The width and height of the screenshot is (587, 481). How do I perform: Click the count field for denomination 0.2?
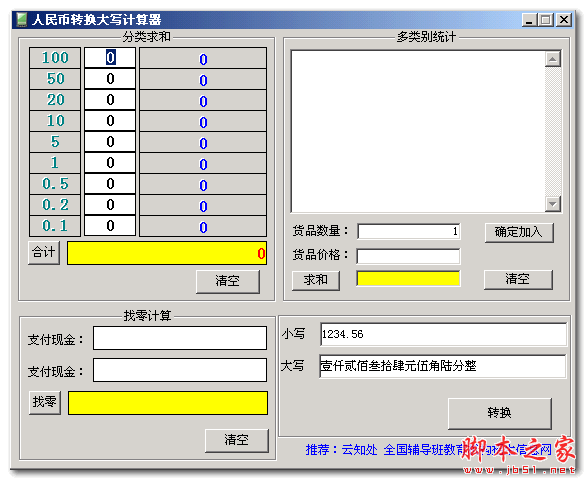[110, 204]
